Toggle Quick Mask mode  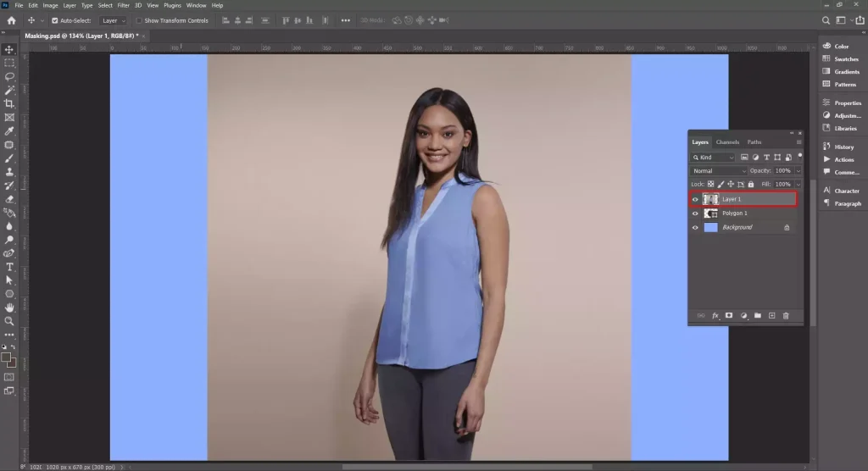pos(9,378)
